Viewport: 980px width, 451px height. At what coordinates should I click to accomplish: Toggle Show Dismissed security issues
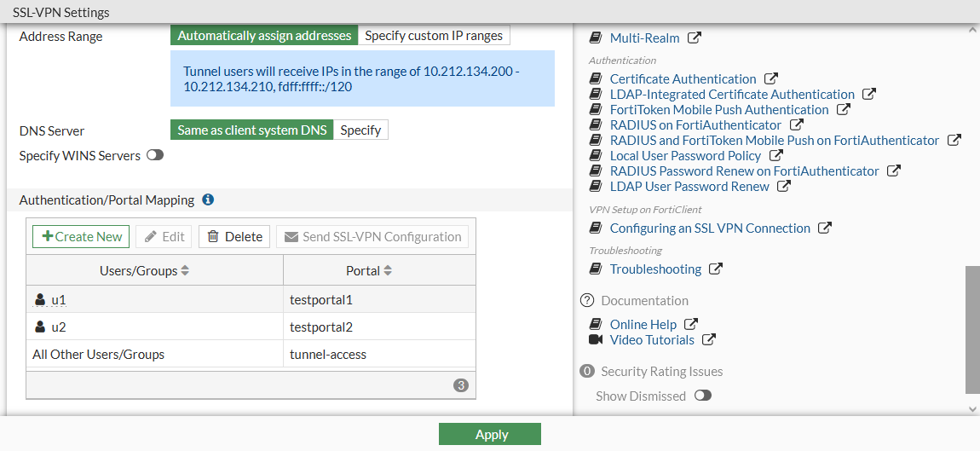point(702,396)
